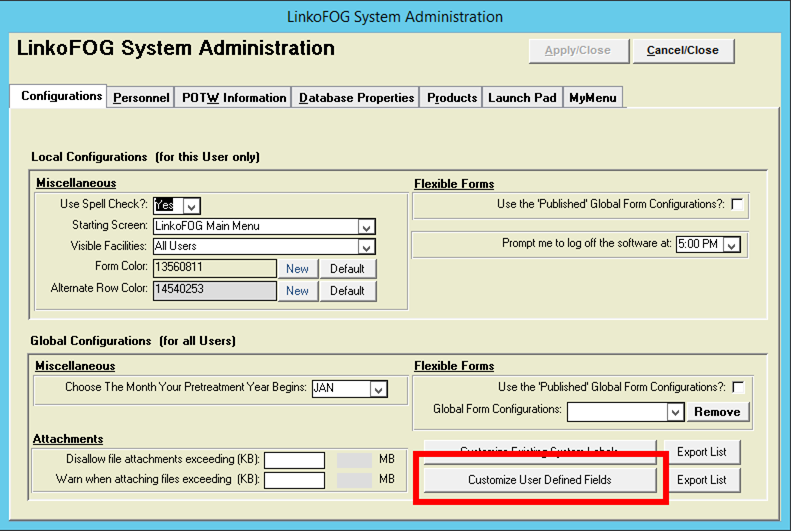Open the log off time dropdown
Viewport: 791px width, 531px height.
click(731, 245)
